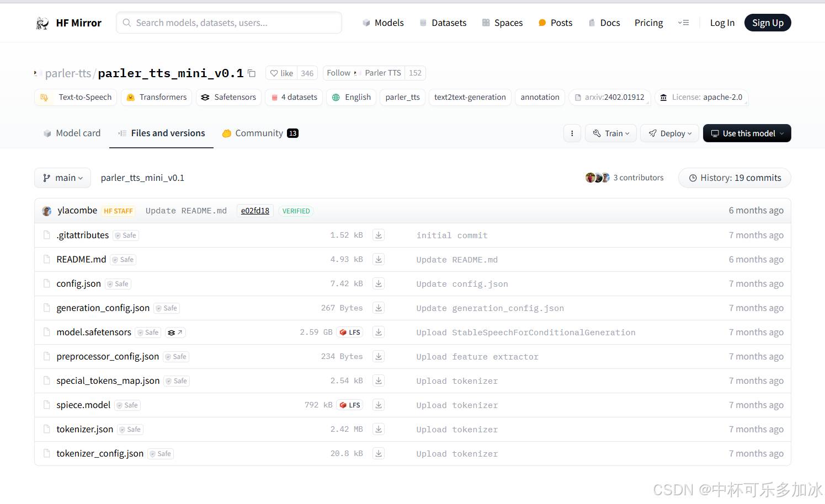Open the model.safetensors file
The width and height of the screenshot is (825, 504).
94,332
